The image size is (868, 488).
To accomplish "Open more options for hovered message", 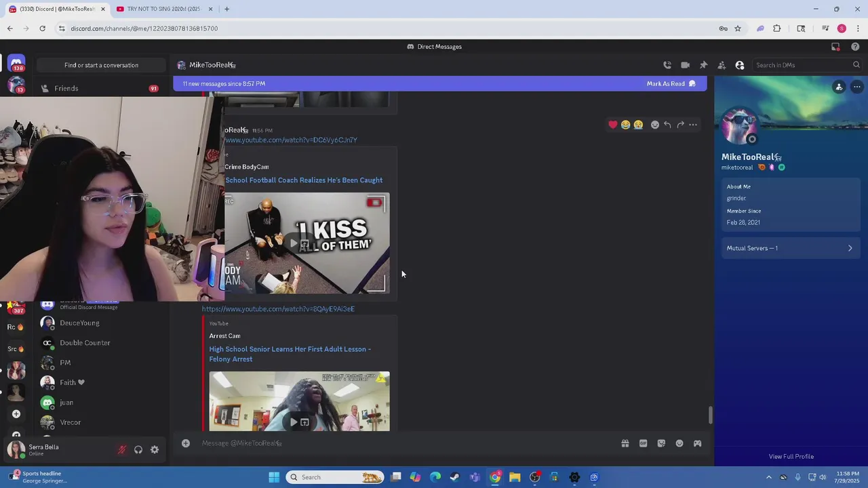I will coord(693,125).
